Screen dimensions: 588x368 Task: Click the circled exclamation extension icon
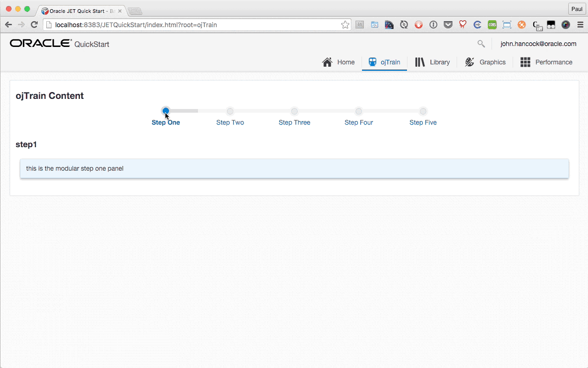click(433, 25)
